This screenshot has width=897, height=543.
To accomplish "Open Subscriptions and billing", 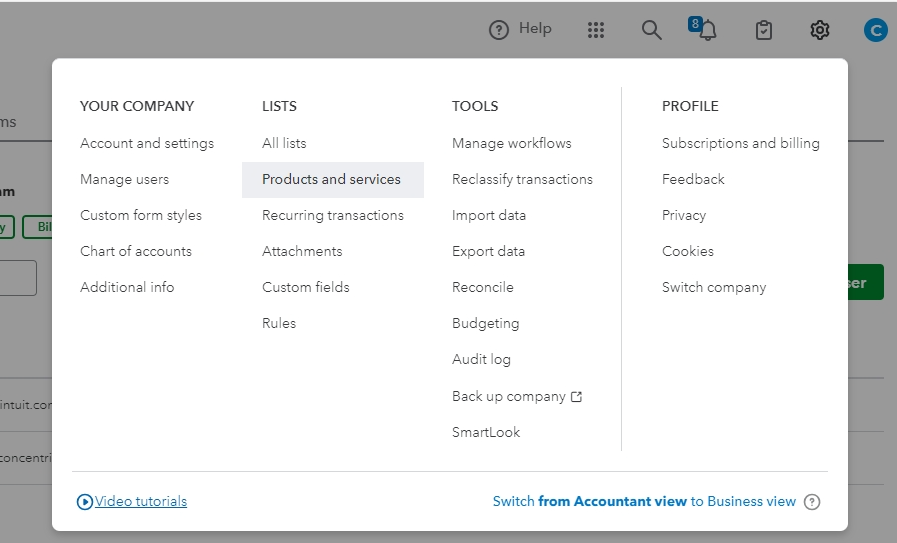I will 741,143.
